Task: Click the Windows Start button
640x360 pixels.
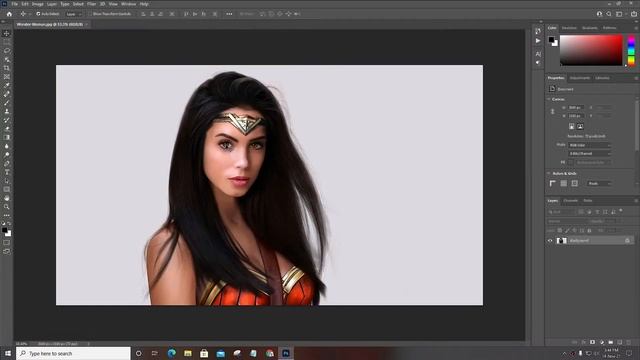Action: [8, 353]
